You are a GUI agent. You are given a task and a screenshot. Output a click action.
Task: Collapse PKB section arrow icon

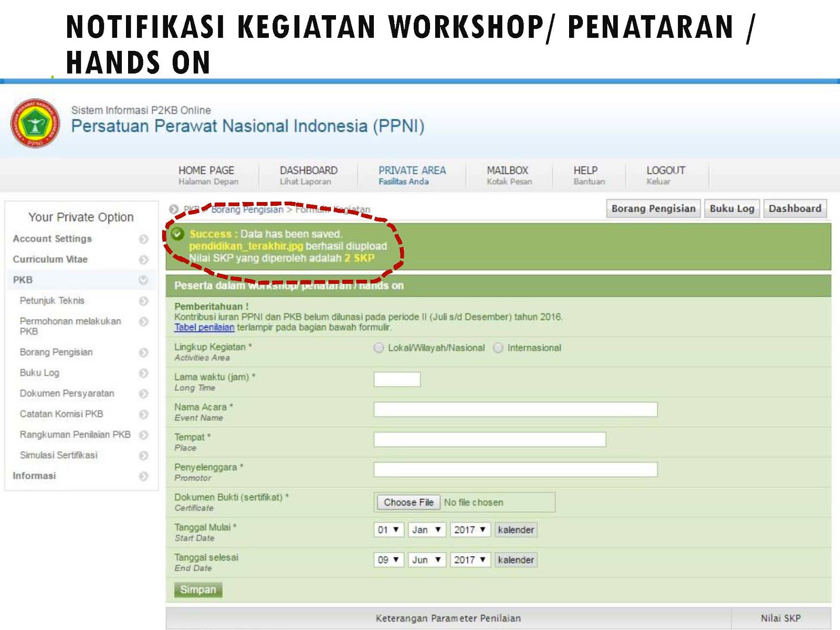pos(143,280)
